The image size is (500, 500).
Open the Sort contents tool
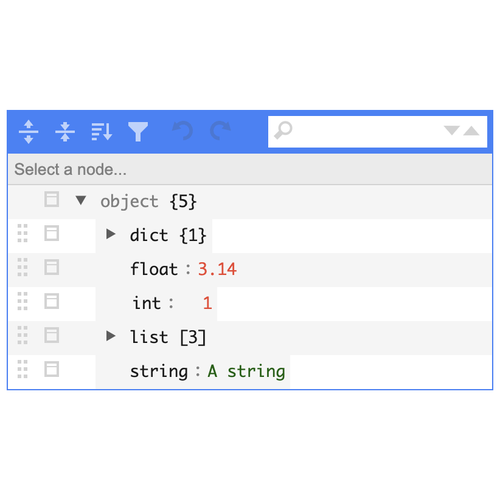click(102, 132)
